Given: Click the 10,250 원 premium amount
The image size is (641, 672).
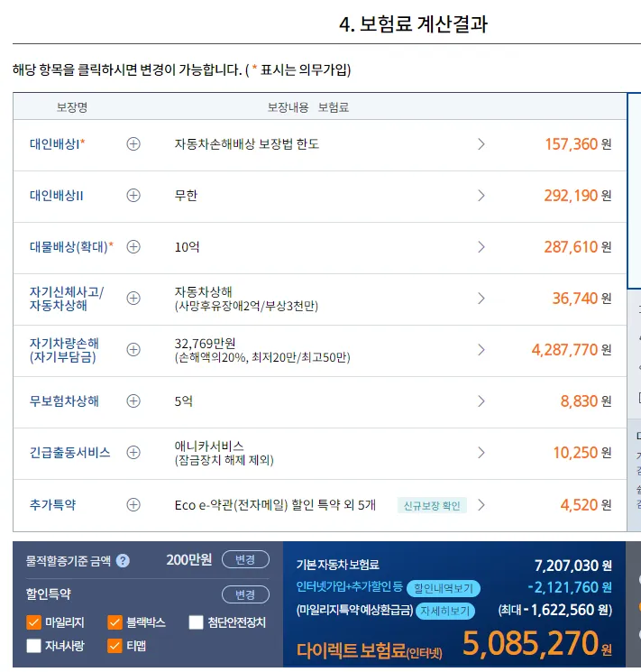Looking at the screenshot, I should 582,453.
